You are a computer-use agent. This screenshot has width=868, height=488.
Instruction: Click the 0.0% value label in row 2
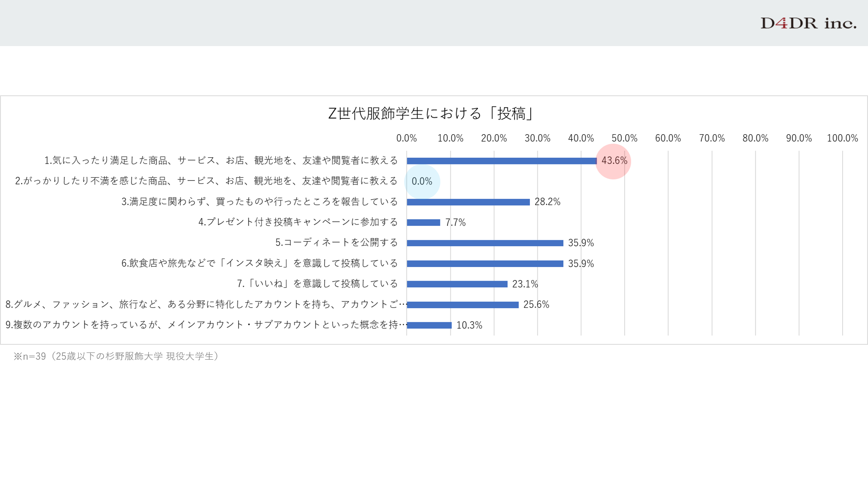pyautogui.click(x=422, y=182)
